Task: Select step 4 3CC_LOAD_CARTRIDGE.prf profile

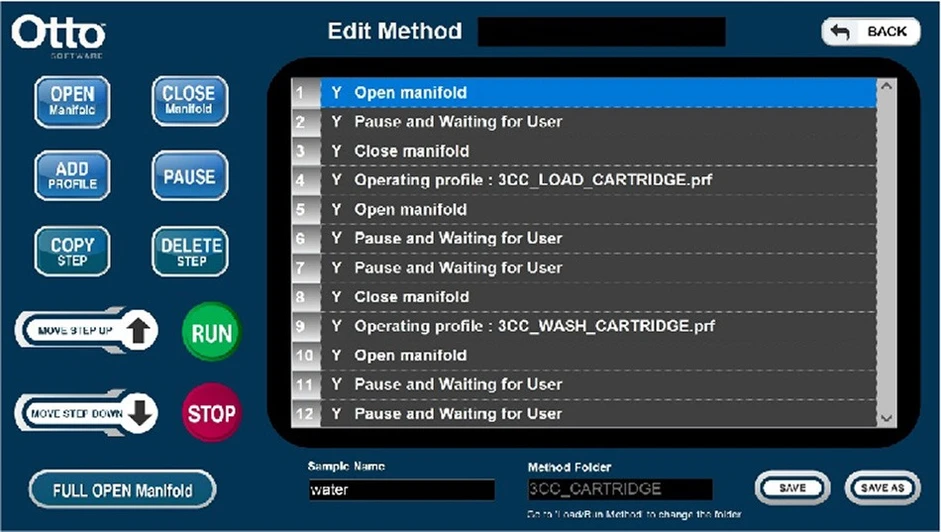Action: (x=584, y=180)
